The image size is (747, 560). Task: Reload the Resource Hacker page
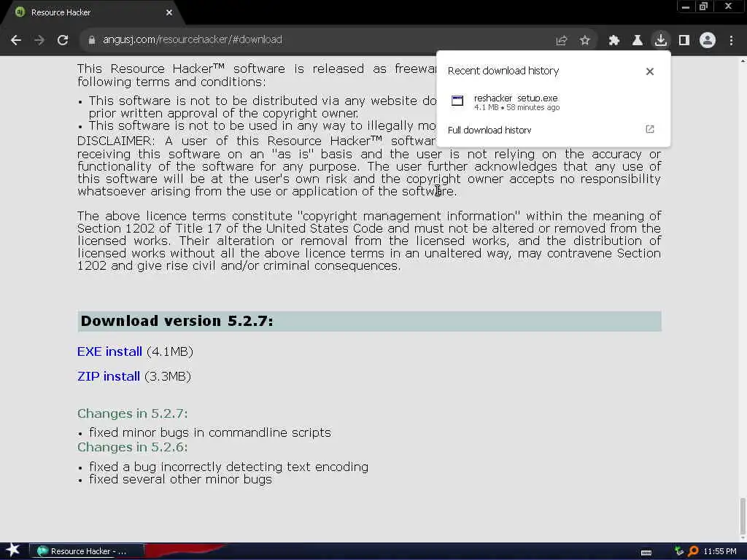[x=63, y=40]
